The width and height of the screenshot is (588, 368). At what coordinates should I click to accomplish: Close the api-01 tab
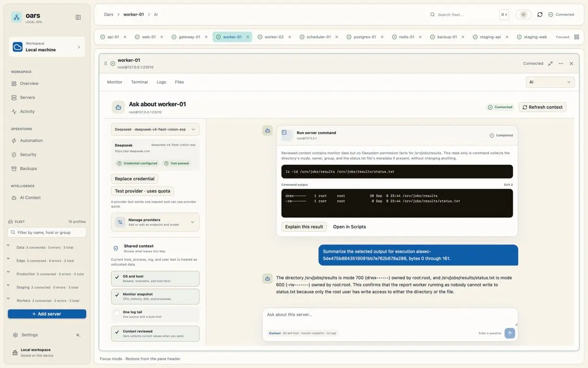point(125,37)
